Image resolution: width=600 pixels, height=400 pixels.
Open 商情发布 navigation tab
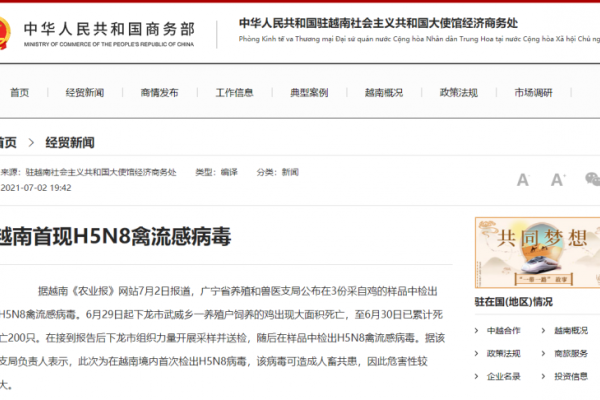160,93
